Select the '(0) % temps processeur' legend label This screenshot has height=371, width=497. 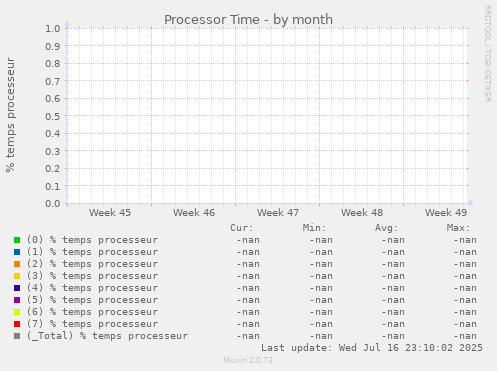click(x=92, y=240)
